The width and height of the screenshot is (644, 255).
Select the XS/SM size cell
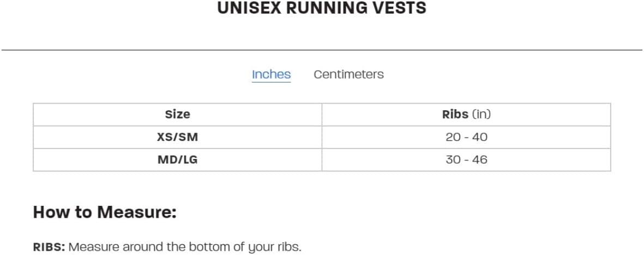pos(177,137)
